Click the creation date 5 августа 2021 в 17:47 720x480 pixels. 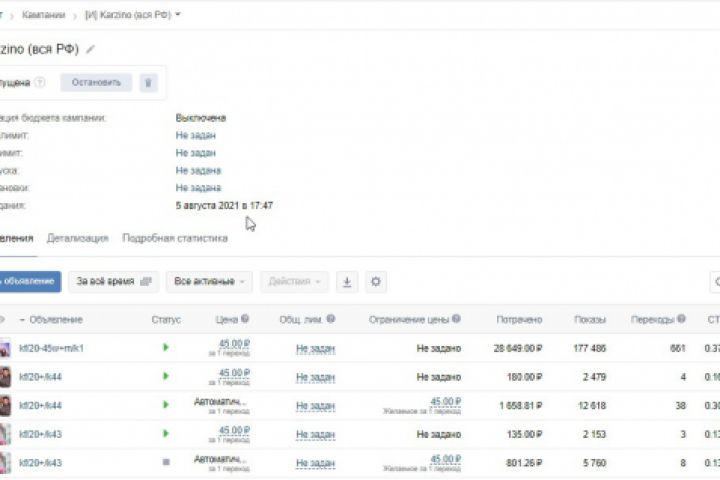224,206
